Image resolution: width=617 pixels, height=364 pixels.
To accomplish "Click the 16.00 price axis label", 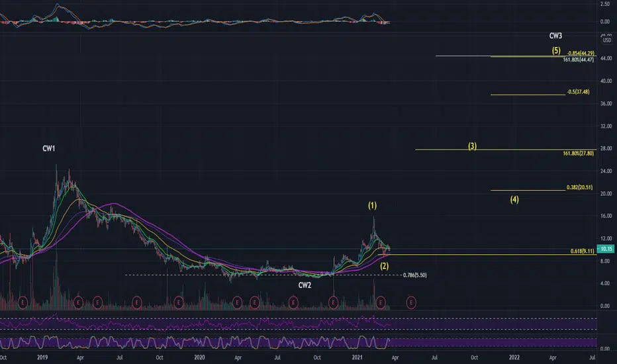I will click(606, 216).
